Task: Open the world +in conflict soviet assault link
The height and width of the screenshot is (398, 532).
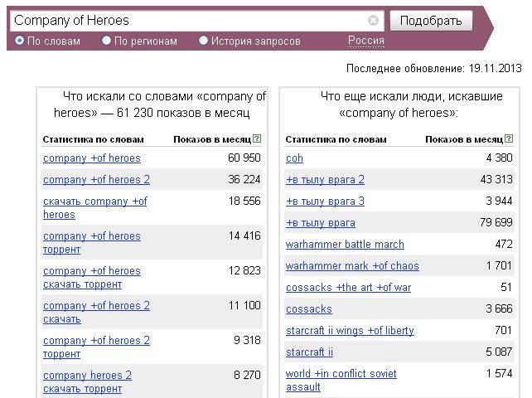Action: (x=341, y=381)
